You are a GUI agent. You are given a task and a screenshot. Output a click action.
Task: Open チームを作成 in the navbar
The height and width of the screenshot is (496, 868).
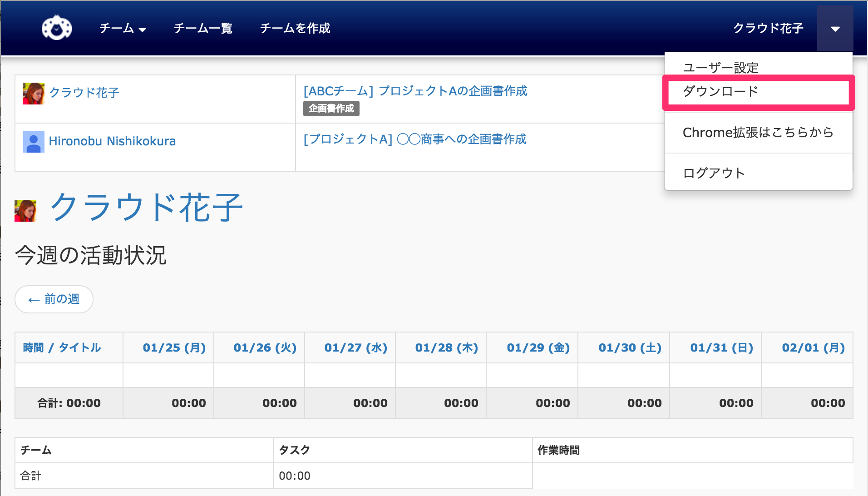(295, 28)
